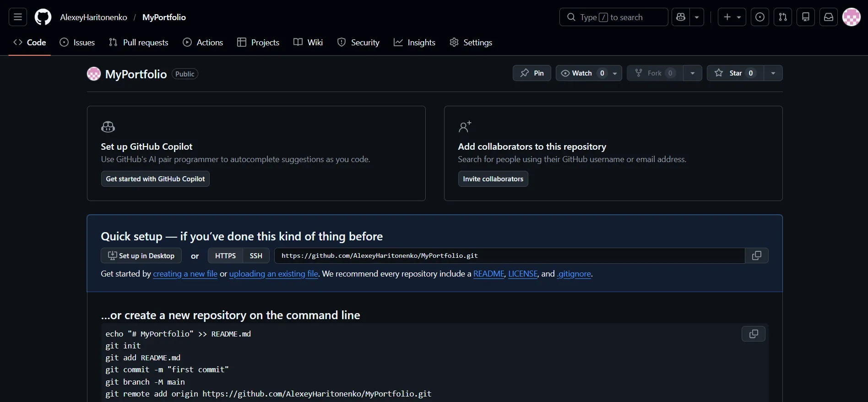Switch to the Pull requests tab
The image size is (868, 402).
(x=139, y=42)
